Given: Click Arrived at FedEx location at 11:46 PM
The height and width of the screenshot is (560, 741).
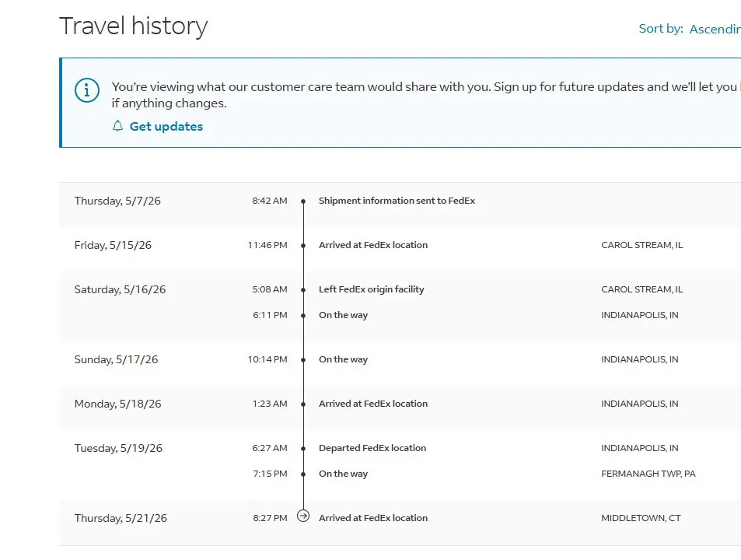Looking at the screenshot, I should click(373, 245).
